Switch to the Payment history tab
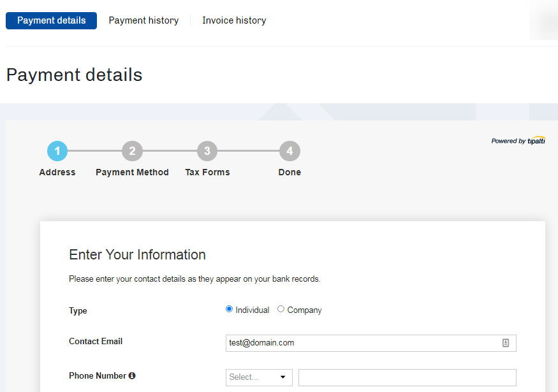This screenshot has width=558, height=392. [143, 20]
